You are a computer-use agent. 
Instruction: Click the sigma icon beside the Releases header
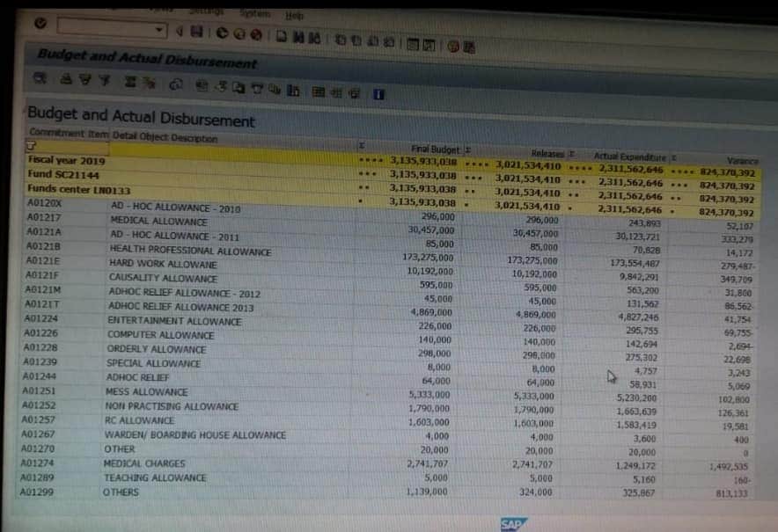(x=468, y=149)
